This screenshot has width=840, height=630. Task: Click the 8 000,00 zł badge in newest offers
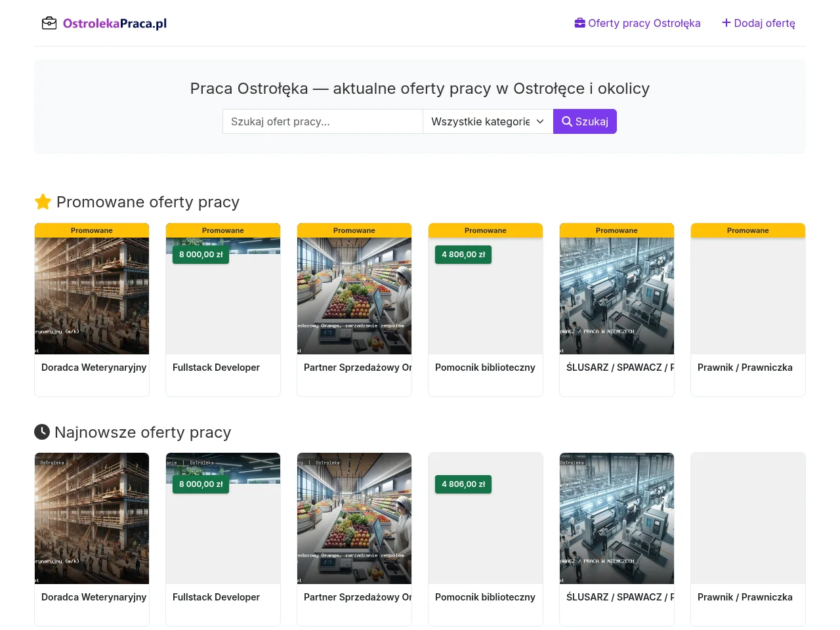[x=201, y=484]
